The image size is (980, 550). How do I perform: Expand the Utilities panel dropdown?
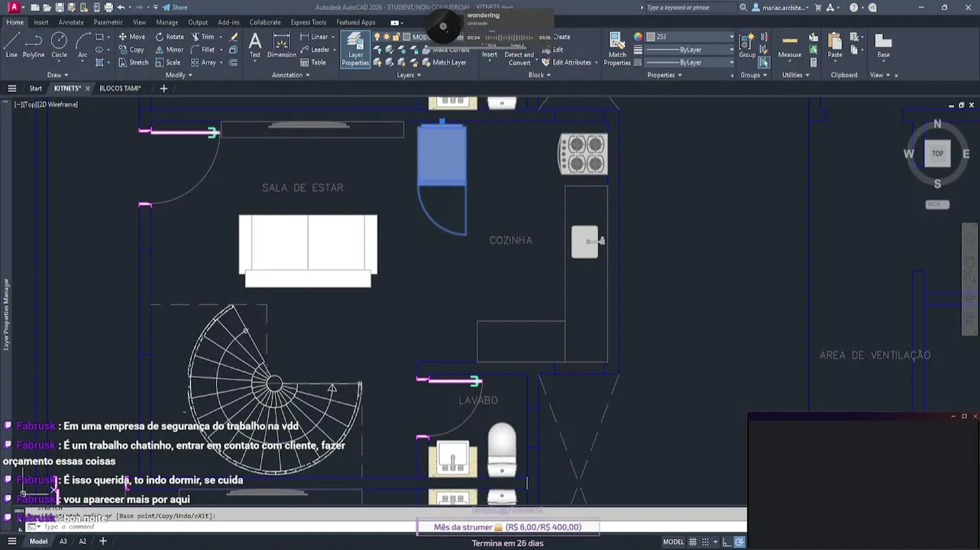[x=795, y=75]
